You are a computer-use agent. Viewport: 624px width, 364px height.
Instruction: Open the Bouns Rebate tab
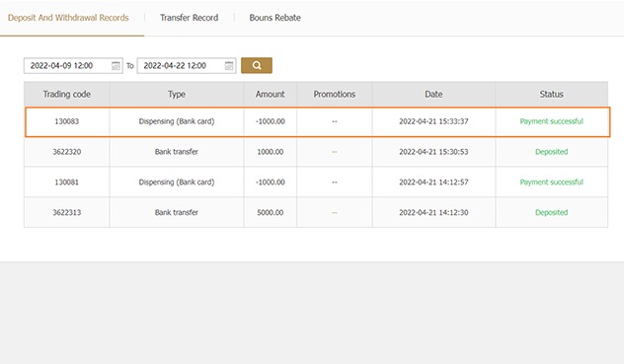pyautogui.click(x=275, y=18)
